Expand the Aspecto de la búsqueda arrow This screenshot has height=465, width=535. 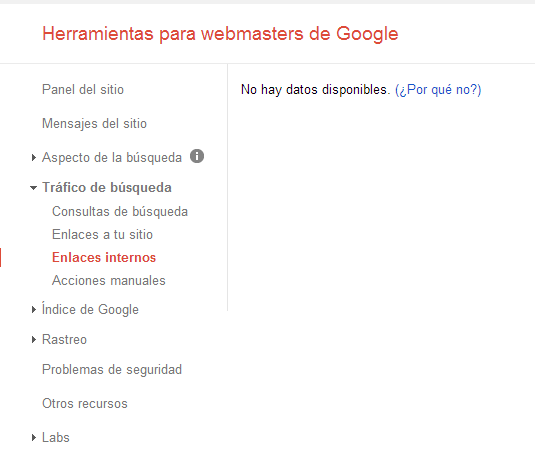(x=33, y=158)
